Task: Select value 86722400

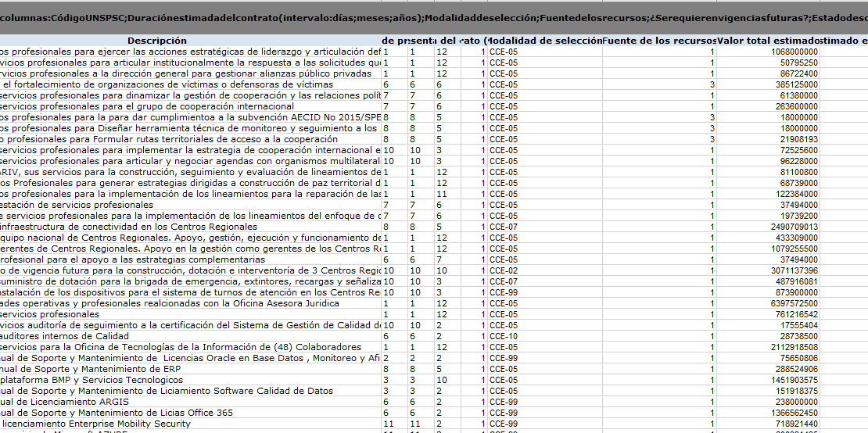Action: tap(769, 73)
